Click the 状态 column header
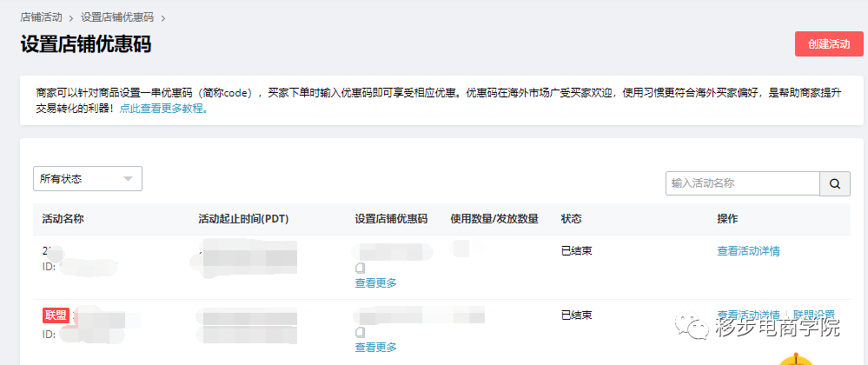The width and height of the screenshot is (868, 365). coord(572,219)
